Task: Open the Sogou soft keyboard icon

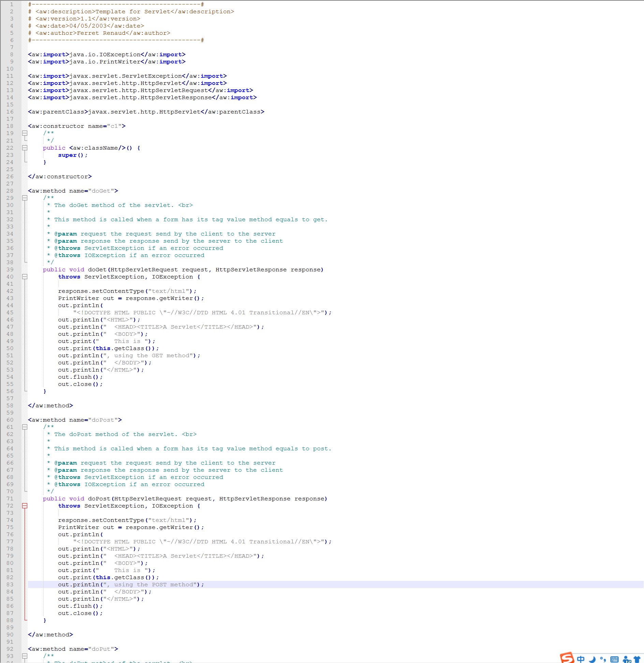Action: [x=614, y=659]
